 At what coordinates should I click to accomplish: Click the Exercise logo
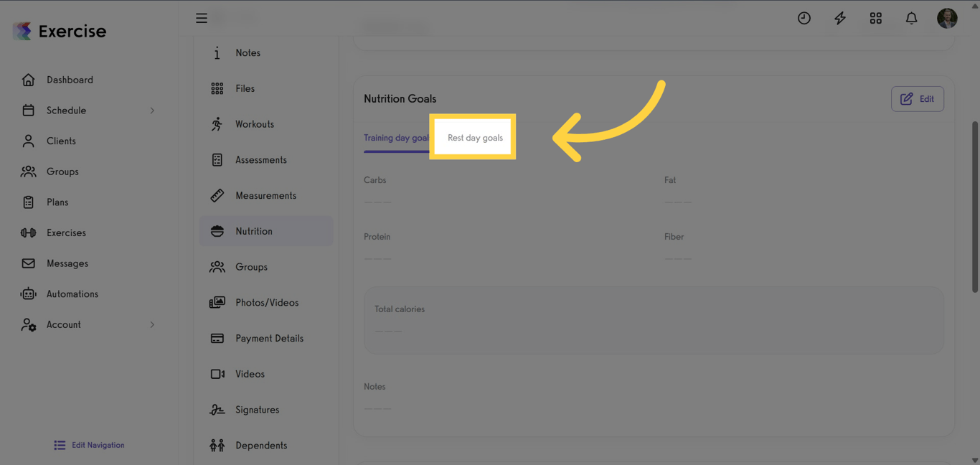click(x=60, y=31)
